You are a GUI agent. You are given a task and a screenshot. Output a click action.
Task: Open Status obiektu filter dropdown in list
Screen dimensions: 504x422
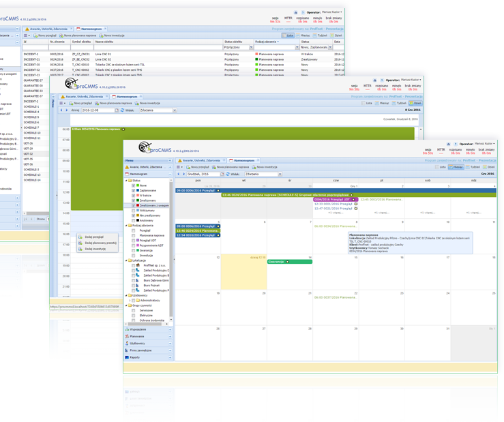click(x=250, y=46)
